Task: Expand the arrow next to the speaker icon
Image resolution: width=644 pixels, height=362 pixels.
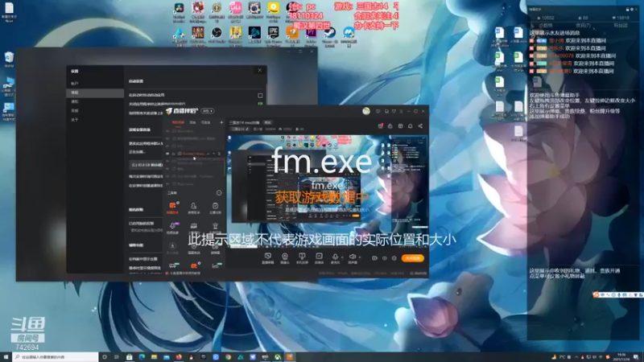Action: pyautogui.click(x=359, y=257)
